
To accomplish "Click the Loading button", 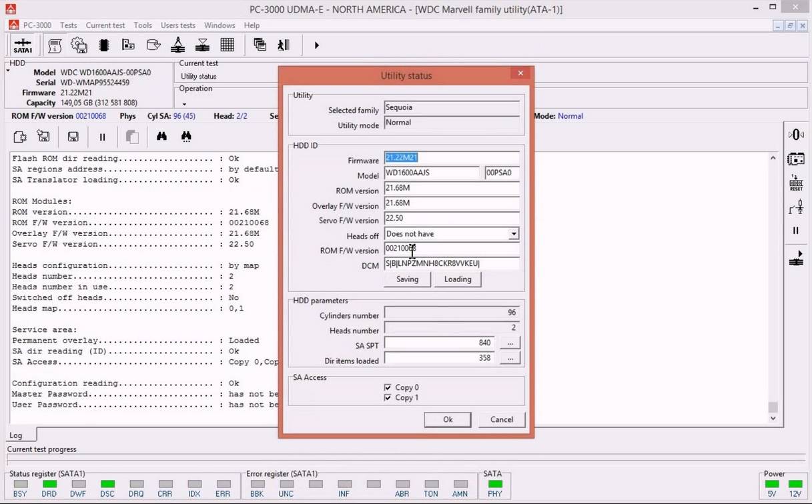I will point(458,279).
